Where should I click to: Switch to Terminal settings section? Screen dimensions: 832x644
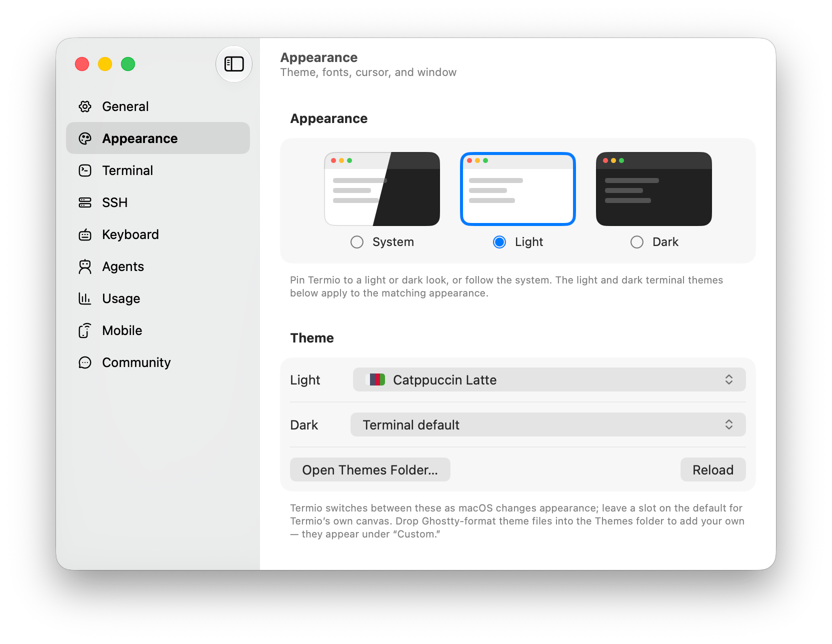click(158, 170)
